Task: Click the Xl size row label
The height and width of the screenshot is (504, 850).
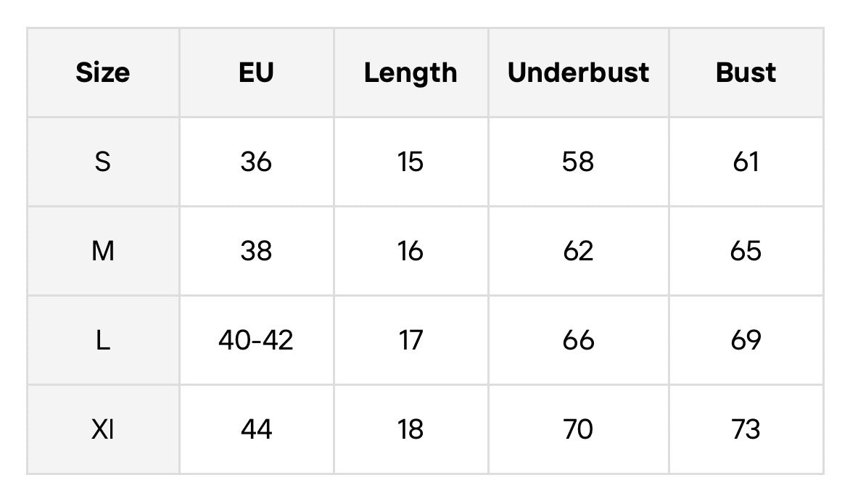Action: [x=103, y=430]
